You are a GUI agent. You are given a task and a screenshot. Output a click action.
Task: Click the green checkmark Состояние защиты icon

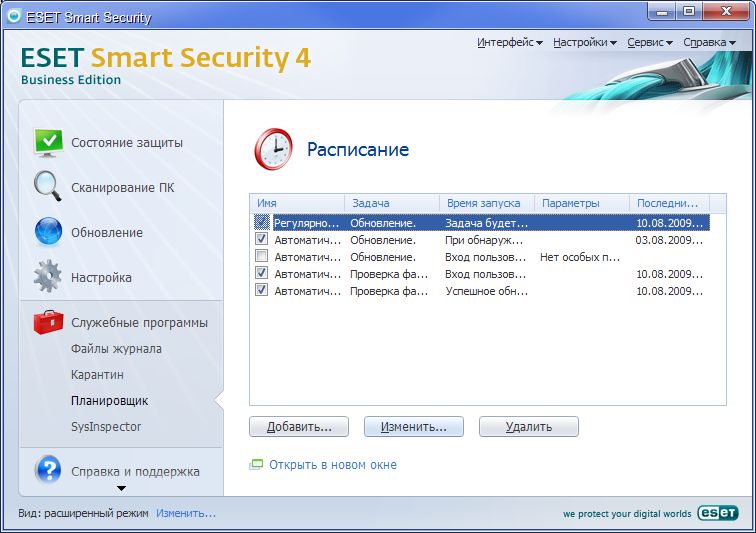tap(48, 143)
